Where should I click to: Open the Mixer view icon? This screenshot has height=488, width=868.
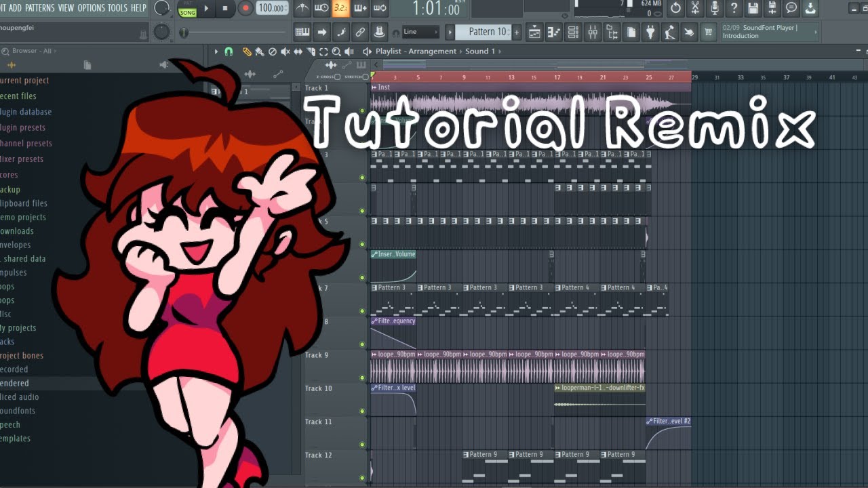pyautogui.click(x=593, y=32)
